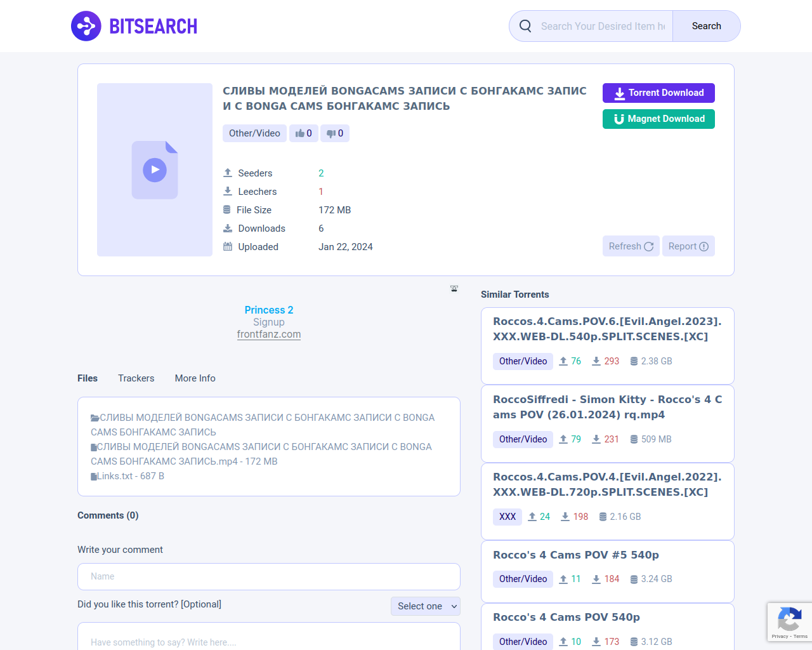Click the BITSEARCH wordmark
The image size is (812, 650).
tap(154, 26)
